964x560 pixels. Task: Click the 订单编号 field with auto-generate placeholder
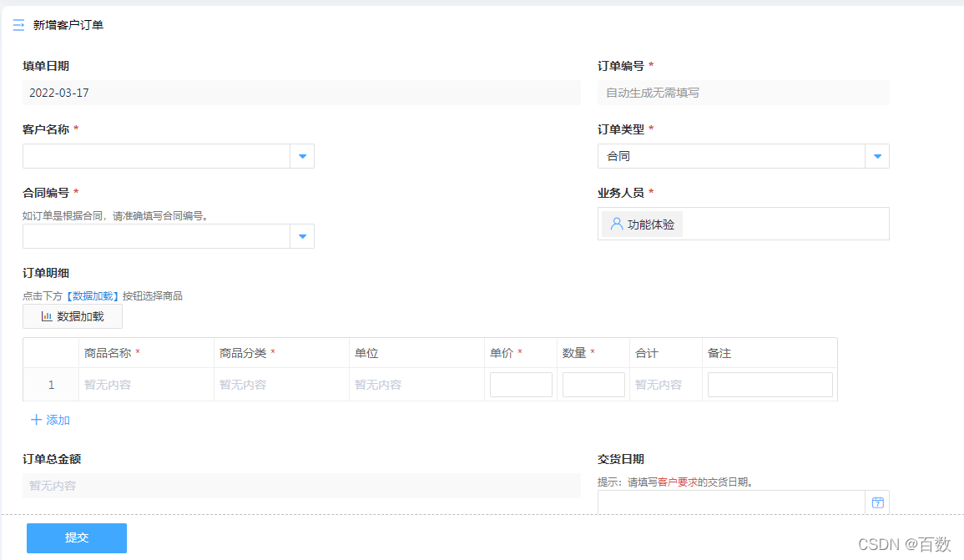pos(744,93)
